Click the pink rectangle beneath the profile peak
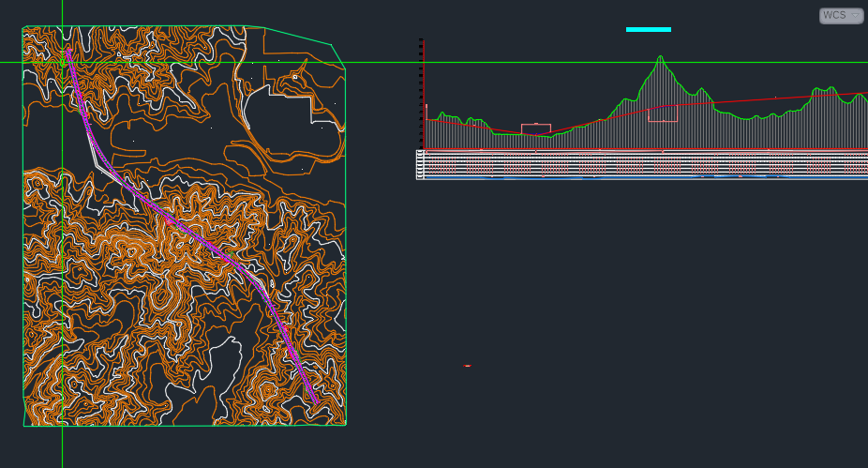This screenshot has width=868, height=468. (663, 113)
